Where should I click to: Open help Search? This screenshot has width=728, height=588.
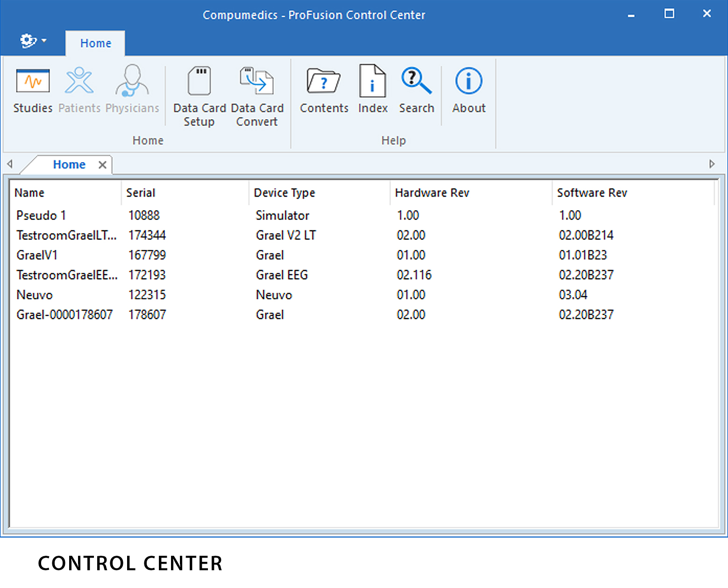415,90
